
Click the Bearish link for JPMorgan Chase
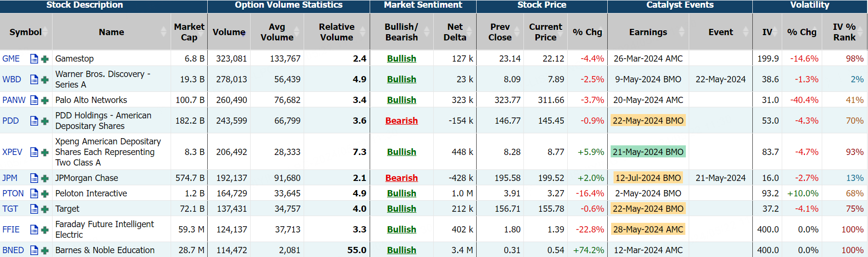pos(401,178)
